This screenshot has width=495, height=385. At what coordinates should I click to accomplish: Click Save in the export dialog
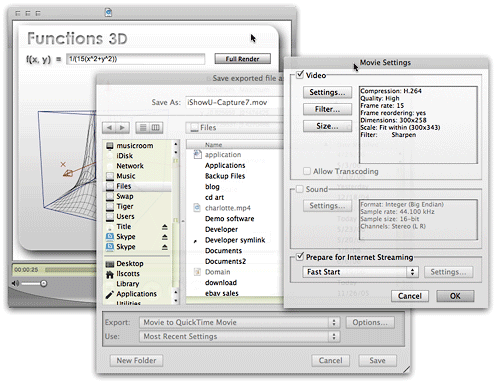pos(377,360)
